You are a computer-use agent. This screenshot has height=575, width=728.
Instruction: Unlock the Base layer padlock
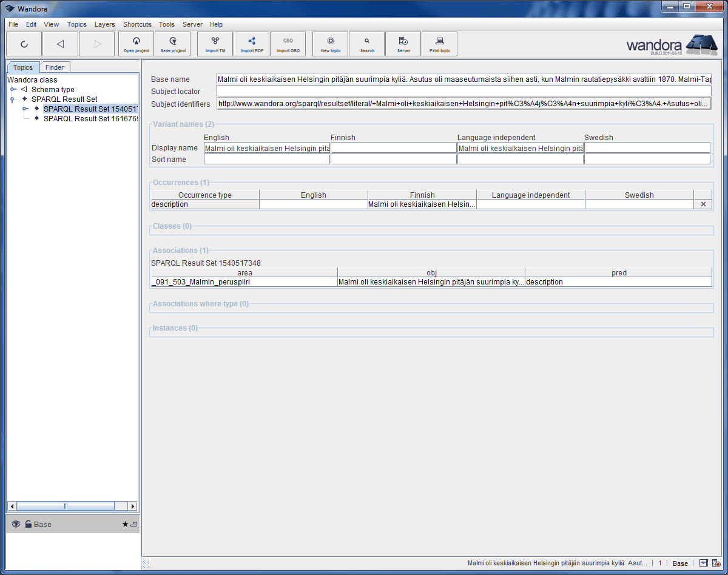click(x=28, y=524)
